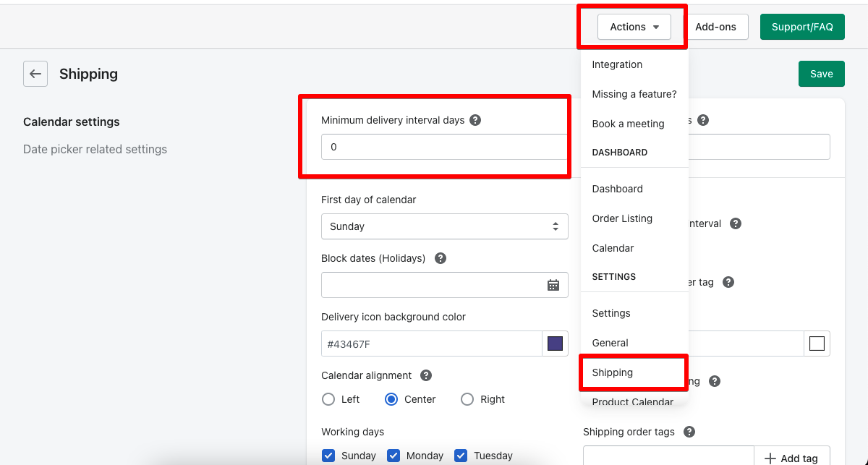This screenshot has height=465, width=868.
Task: Open General settings from the menu
Action: pyautogui.click(x=610, y=343)
